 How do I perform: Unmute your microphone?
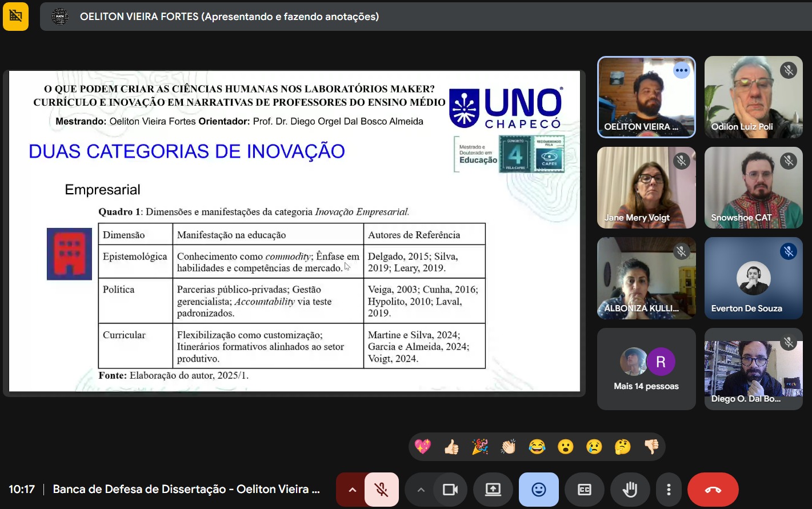tap(381, 490)
